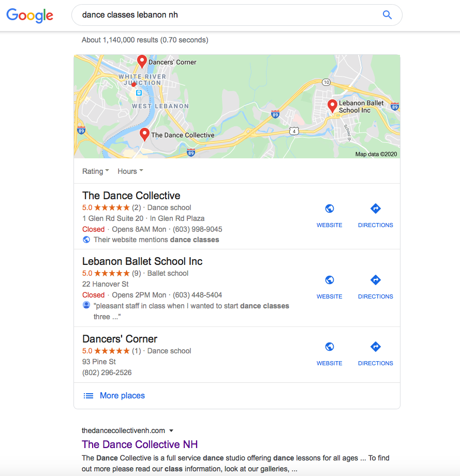Get directions to Dancers' Corner
Image resolution: width=460 pixels, height=476 pixels.
tap(376, 347)
